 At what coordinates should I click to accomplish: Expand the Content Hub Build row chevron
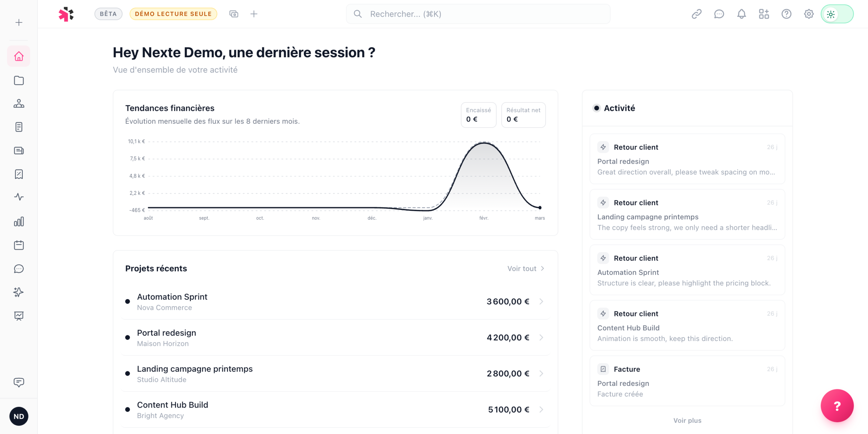coord(541,410)
